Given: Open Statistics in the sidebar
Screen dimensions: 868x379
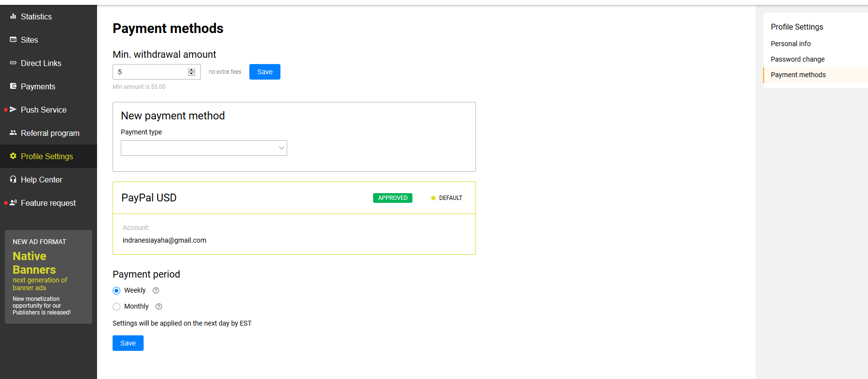Looking at the screenshot, I should [x=49, y=16].
